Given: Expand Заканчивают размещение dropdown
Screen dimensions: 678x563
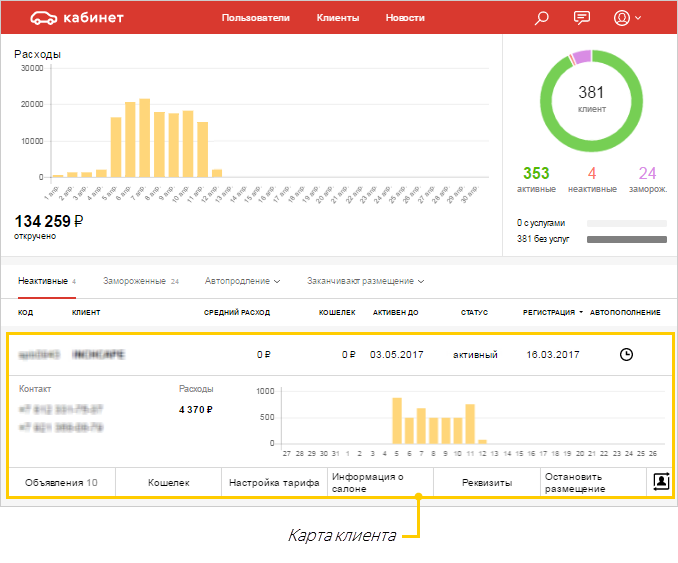Looking at the screenshot, I should point(366,281).
